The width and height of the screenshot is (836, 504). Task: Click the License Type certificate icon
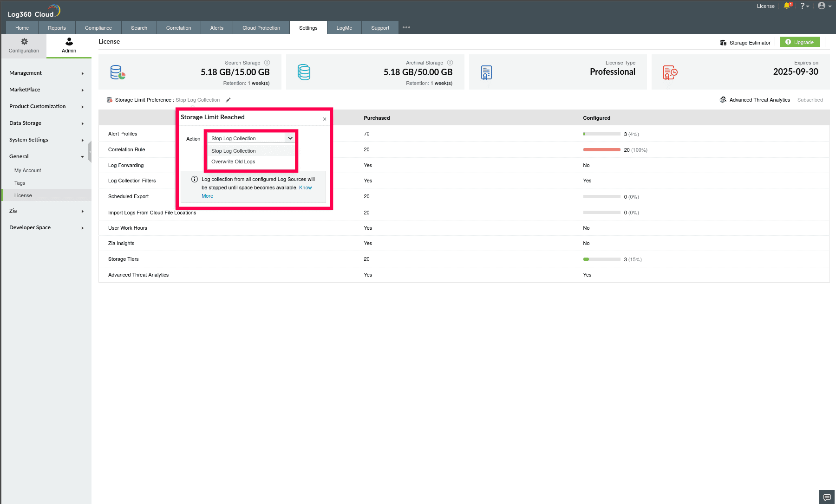(486, 72)
